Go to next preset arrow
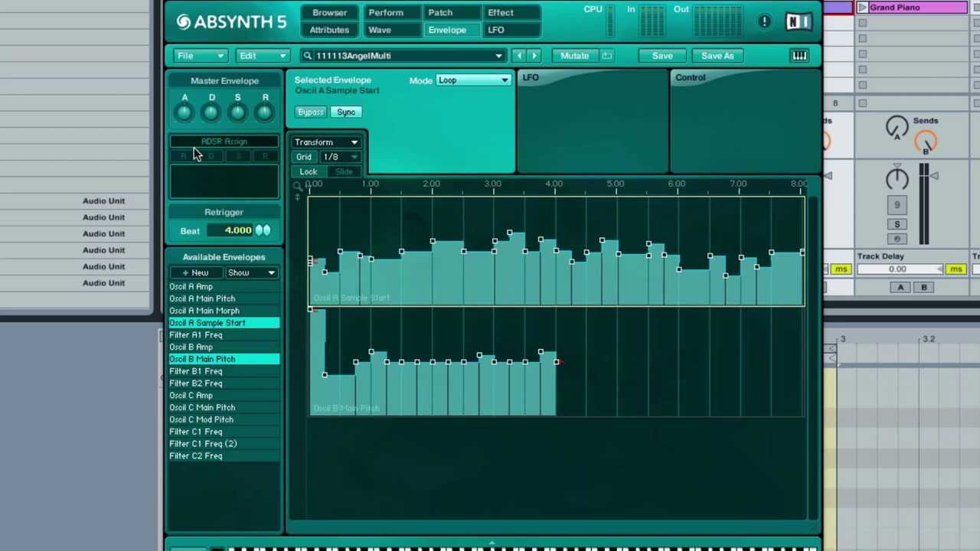The image size is (980, 551). [534, 55]
